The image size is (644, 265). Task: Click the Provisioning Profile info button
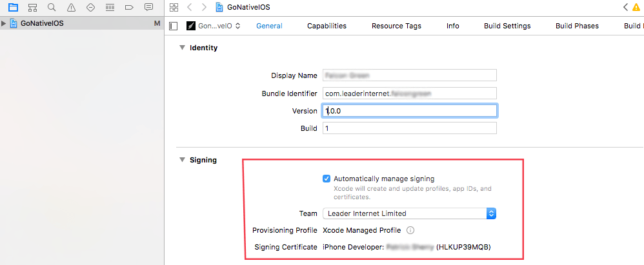410,230
